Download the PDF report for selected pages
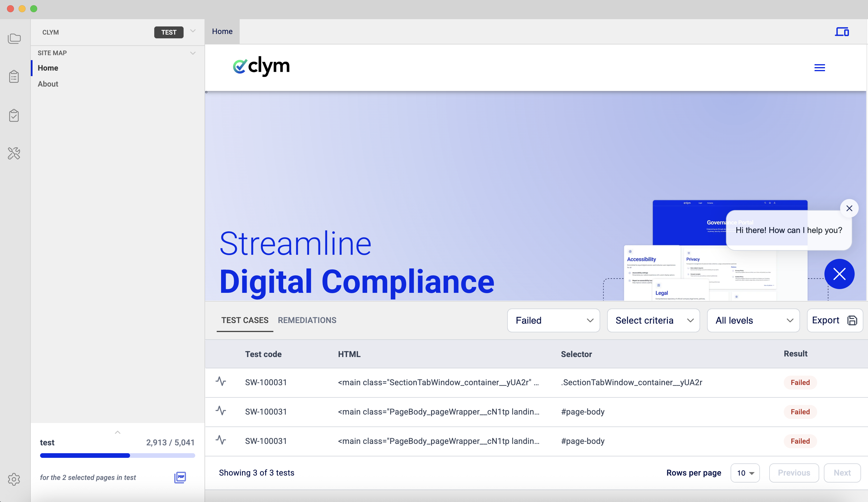The width and height of the screenshot is (868, 502). [180, 477]
